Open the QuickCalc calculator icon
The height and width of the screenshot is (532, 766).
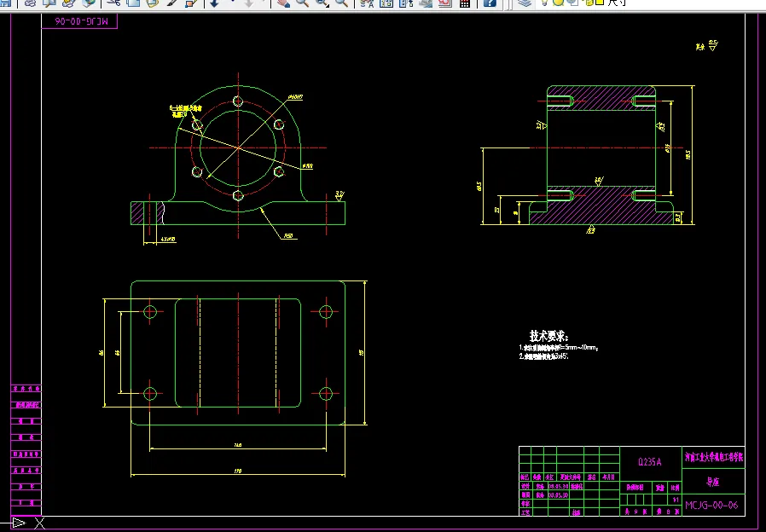[464, 3]
